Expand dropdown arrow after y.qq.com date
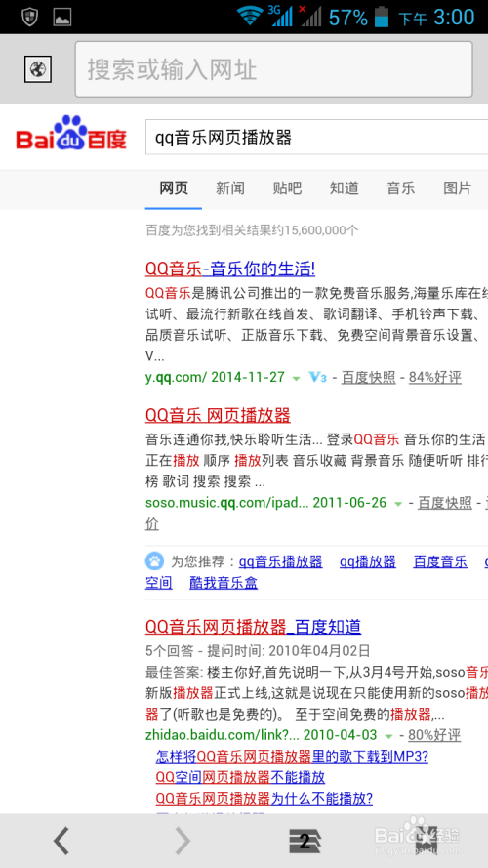 click(296, 379)
